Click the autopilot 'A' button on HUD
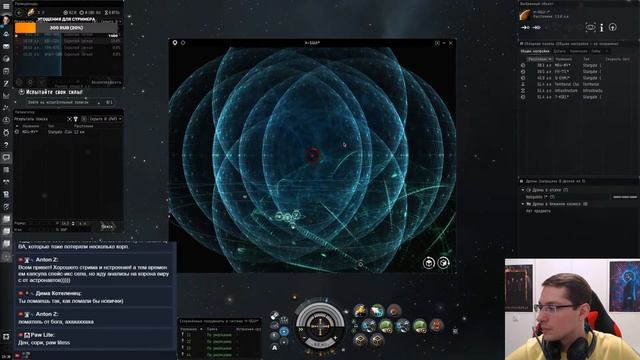 (x=275, y=348)
